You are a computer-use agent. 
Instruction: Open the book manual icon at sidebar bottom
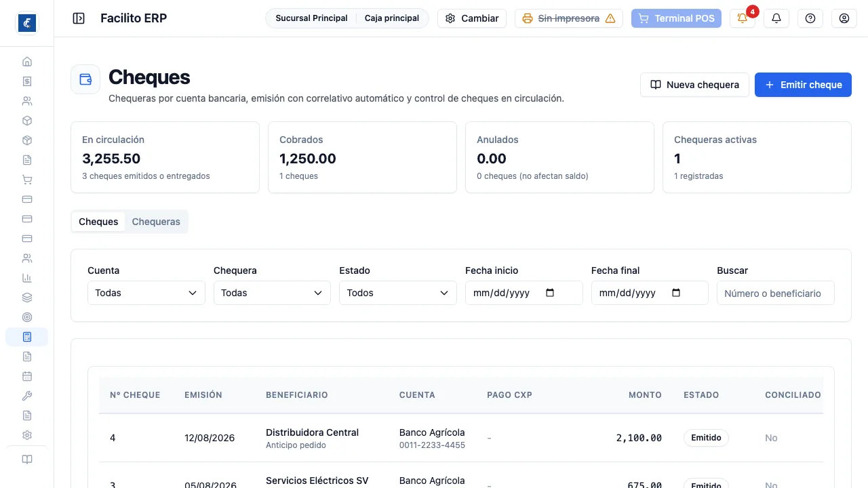tap(27, 460)
